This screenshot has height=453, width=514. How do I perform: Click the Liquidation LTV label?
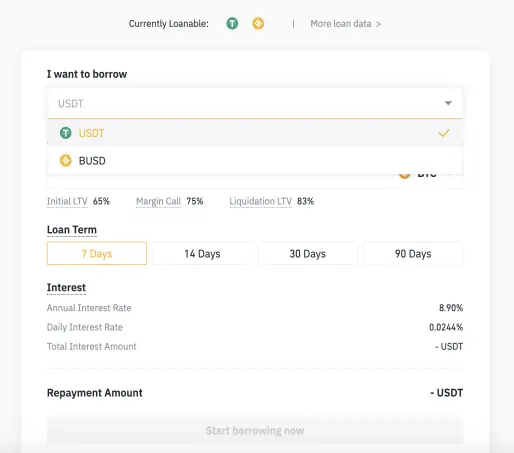tap(260, 201)
